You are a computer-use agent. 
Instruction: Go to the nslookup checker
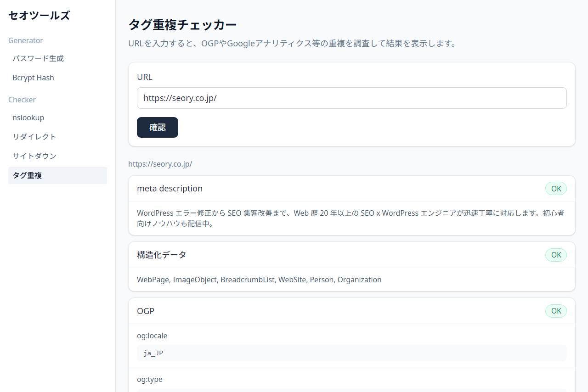coord(28,118)
